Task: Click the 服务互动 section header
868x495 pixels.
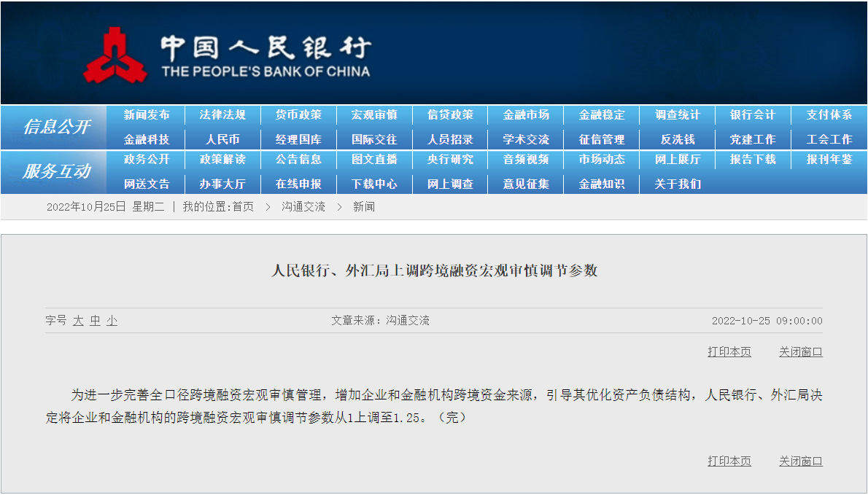Action: (x=56, y=171)
